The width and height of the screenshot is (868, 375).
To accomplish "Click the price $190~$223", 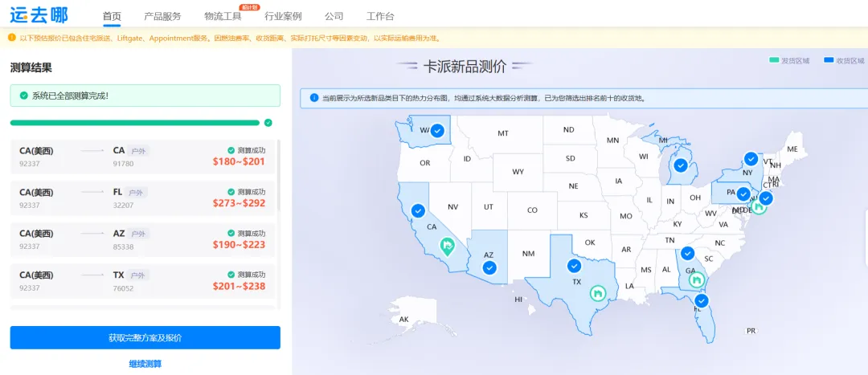I will (x=239, y=244).
